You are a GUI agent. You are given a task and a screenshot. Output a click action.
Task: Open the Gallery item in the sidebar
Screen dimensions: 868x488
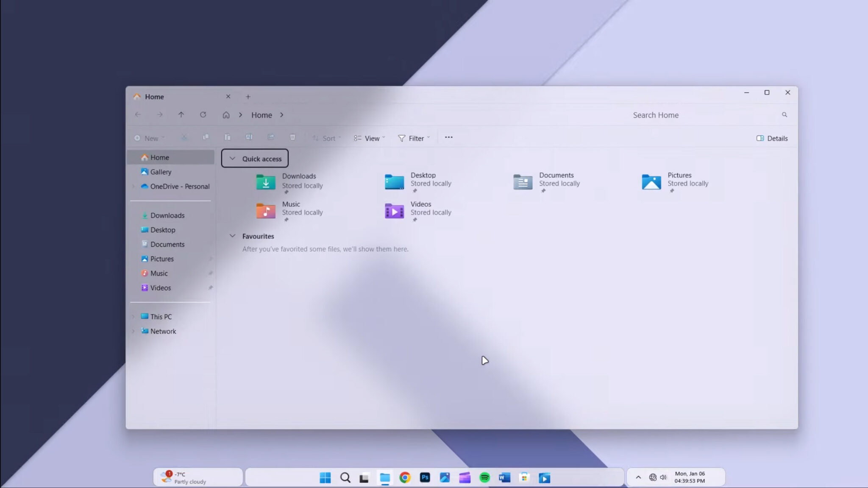[x=161, y=172]
